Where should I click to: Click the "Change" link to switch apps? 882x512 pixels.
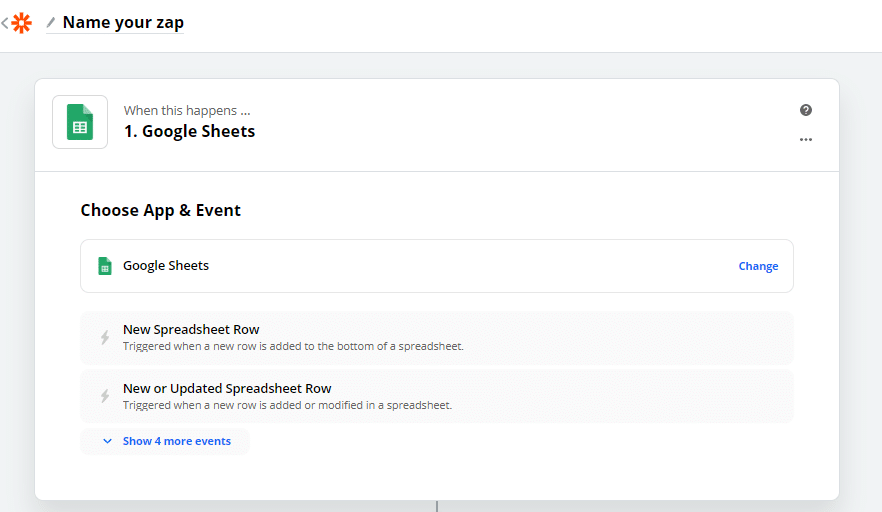(x=758, y=266)
